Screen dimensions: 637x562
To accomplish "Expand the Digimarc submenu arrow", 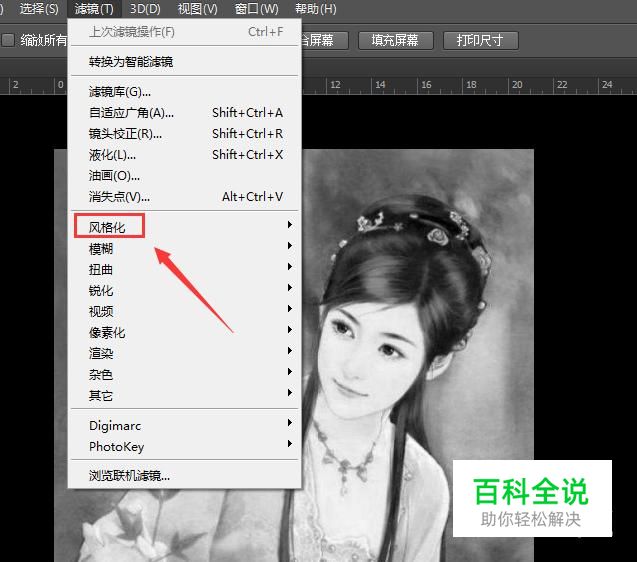I will click(290, 423).
